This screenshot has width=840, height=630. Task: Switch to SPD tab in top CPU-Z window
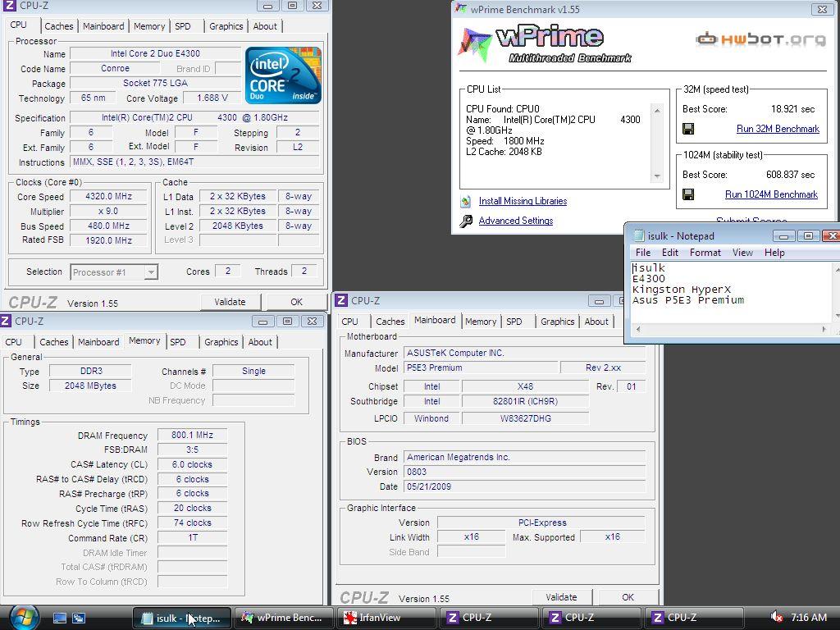(183, 26)
